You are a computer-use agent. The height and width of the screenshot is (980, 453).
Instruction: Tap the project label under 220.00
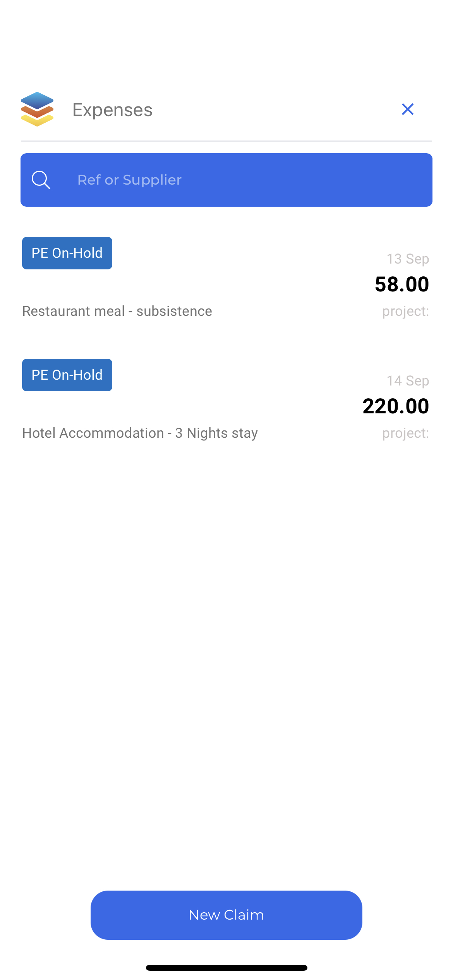pos(405,433)
